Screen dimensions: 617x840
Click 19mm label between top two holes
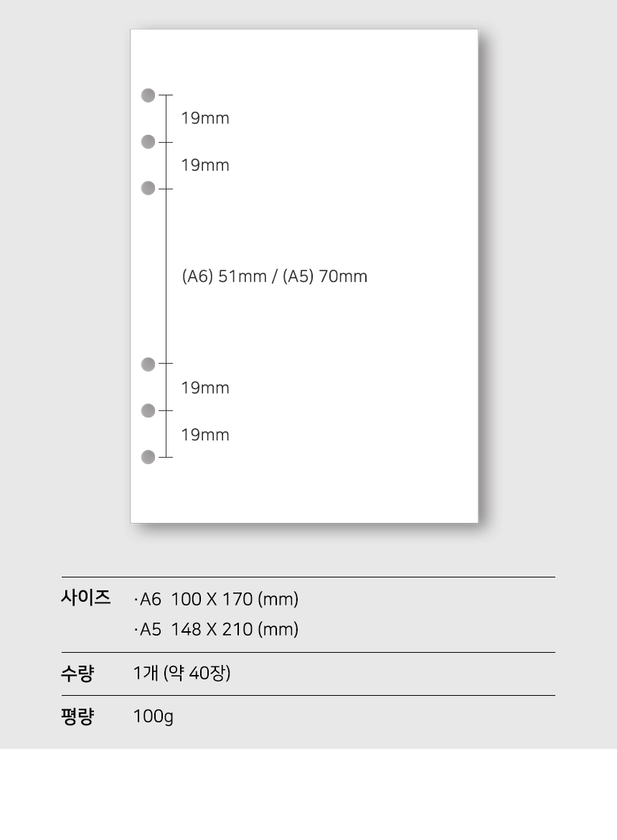(205, 118)
